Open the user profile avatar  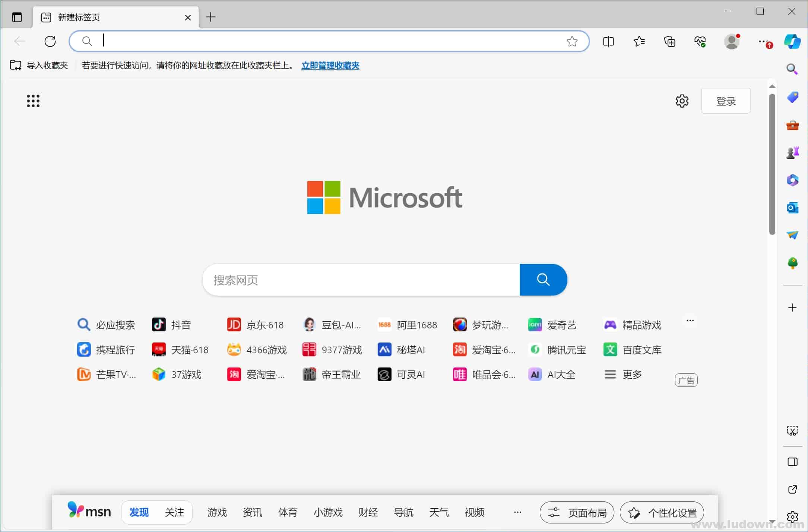[732, 41]
